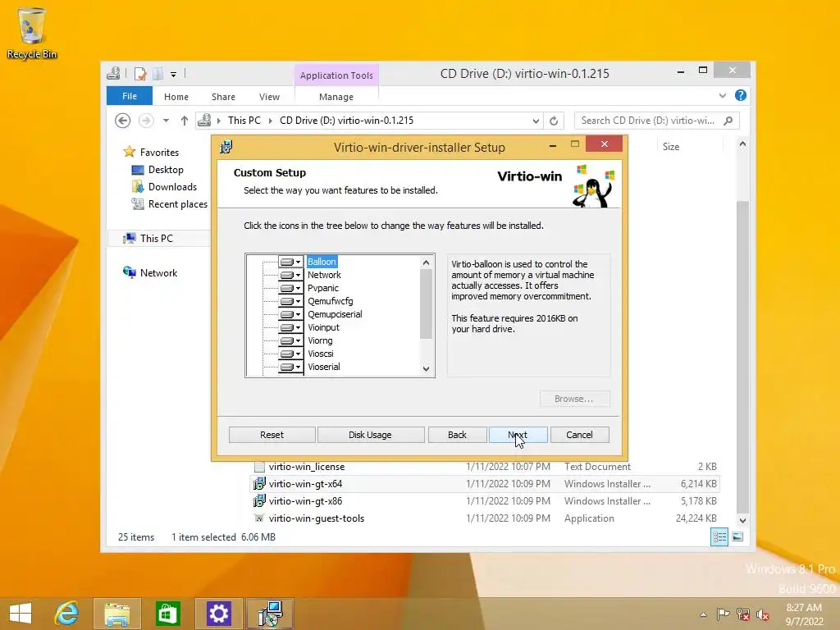840x630 pixels.
Task: Launch Internet Explorer from the taskbar
Action: pos(67,614)
